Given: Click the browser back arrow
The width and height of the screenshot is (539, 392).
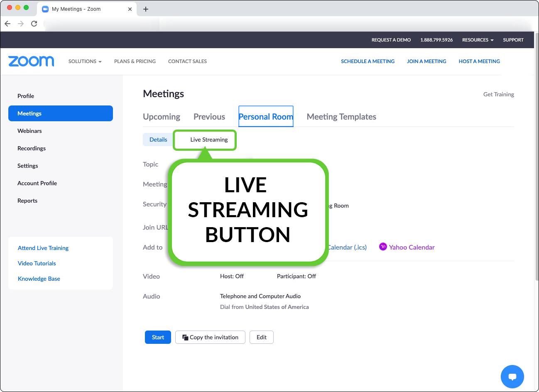Looking at the screenshot, I should [x=7, y=24].
